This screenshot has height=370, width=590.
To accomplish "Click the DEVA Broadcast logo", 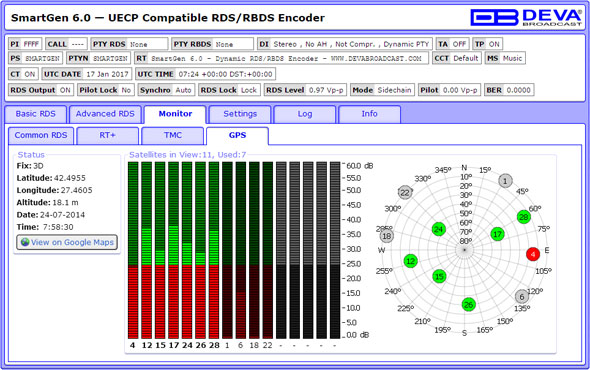I will pyautogui.click(x=526, y=17).
